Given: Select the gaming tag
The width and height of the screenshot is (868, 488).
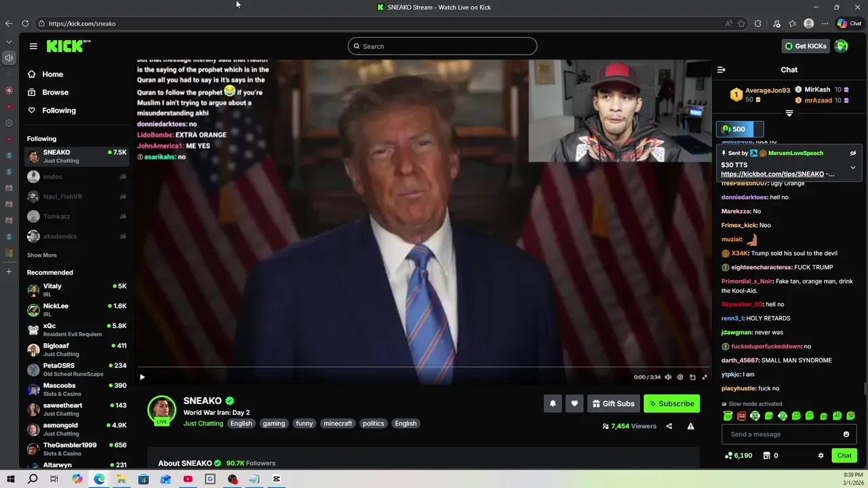Looking at the screenshot, I should pyautogui.click(x=274, y=424).
